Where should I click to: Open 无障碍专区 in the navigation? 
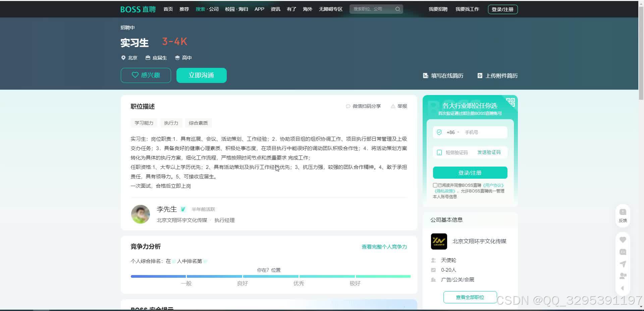point(331,9)
